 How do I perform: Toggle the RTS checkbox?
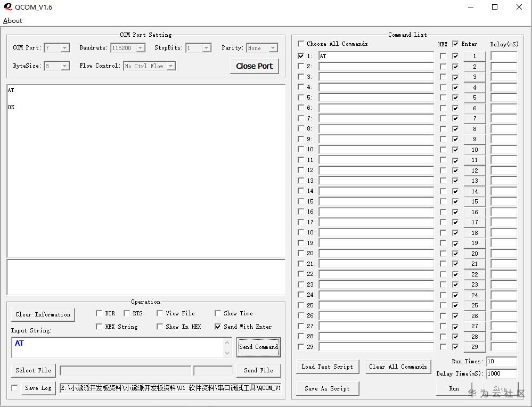click(127, 313)
